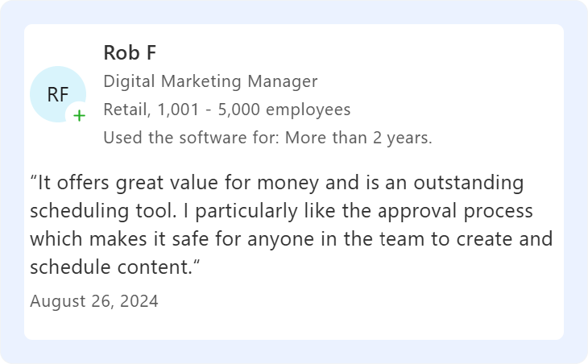Select the More than 2 years value
Viewport: 588px width, 364px height.
[x=358, y=138]
